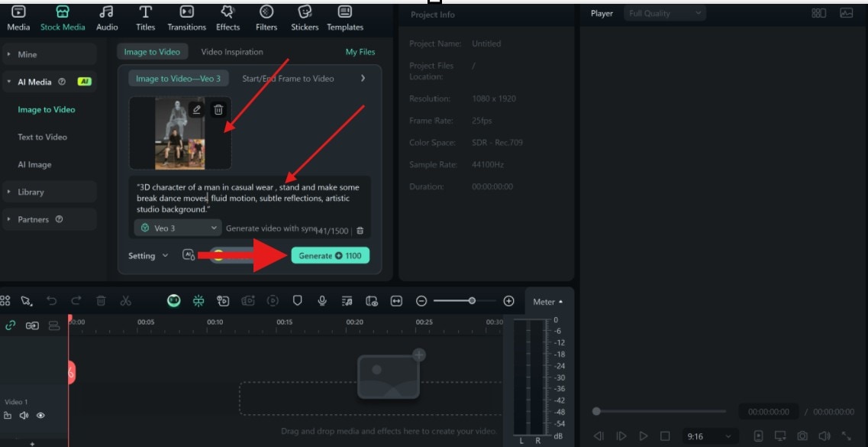This screenshot has height=447, width=868.
Task: Expand the Setting options
Action: [x=147, y=255]
